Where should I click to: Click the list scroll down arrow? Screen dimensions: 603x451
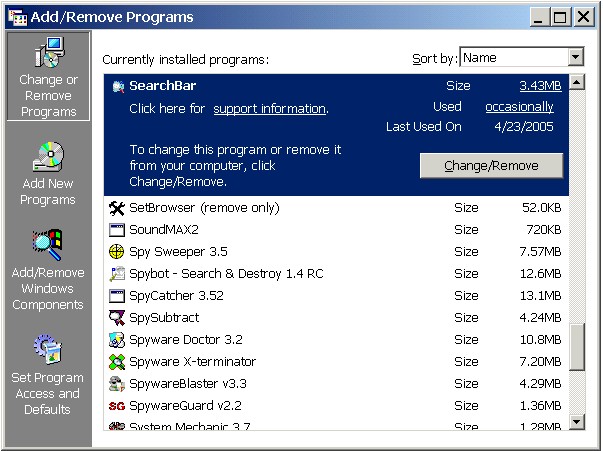coord(577,422)
